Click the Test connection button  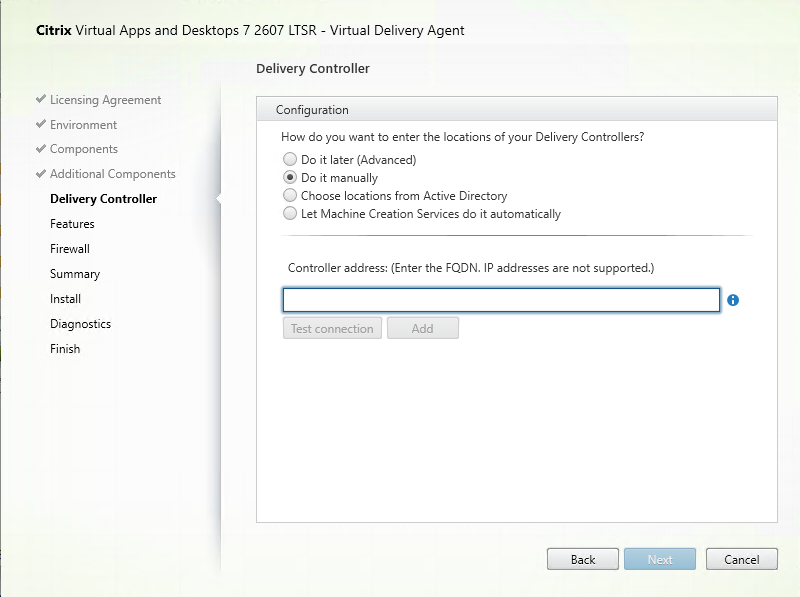coord(332,328)
